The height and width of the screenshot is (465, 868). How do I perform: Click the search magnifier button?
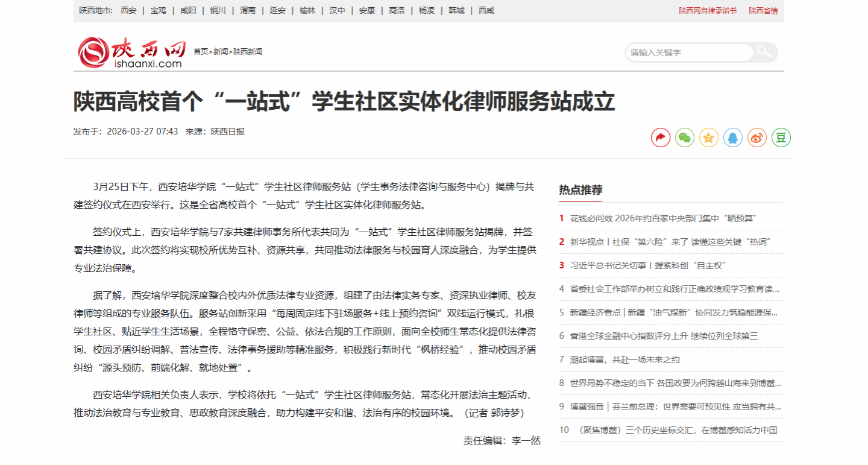tap(765, 52)
